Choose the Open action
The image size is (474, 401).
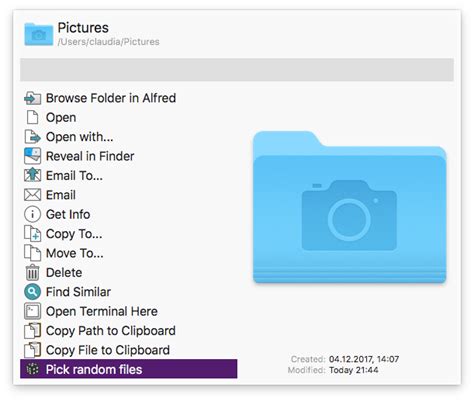129,118
